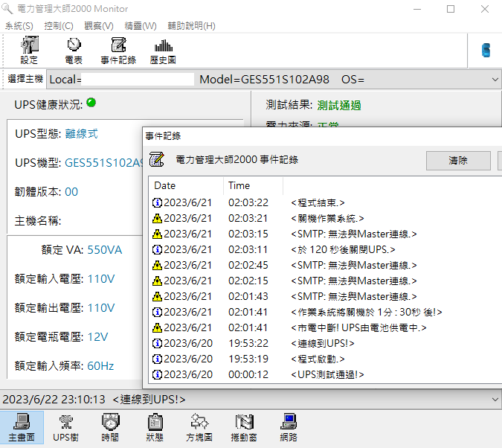Open the 系統(S) menu
Screen dimensions: 502x448
point(19,26)
